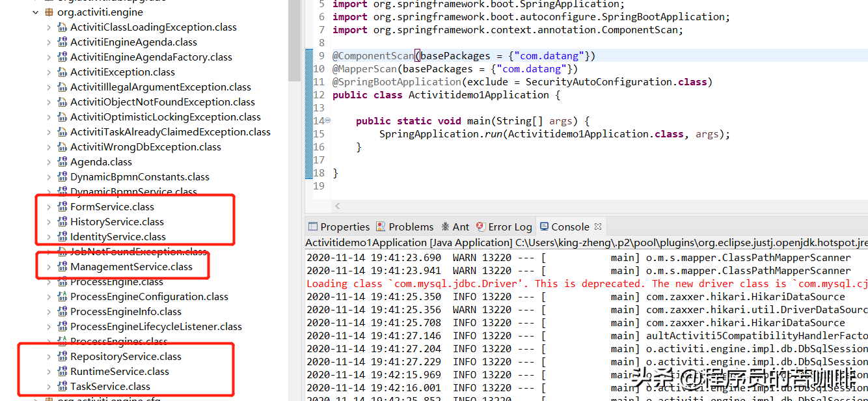Click the RepositoryService.class file icon
868x401 pixels.
(x=62, y=357)
